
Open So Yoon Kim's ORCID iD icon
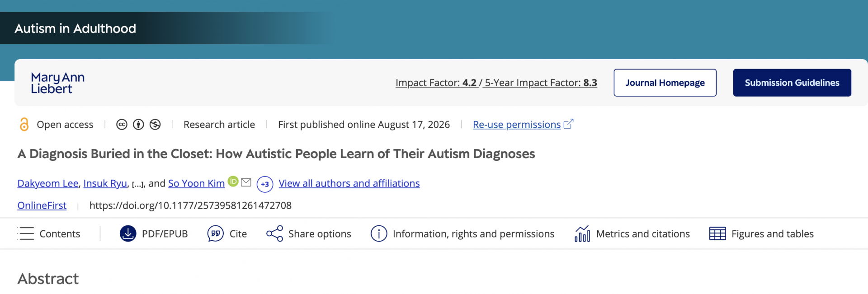click(x=233, y=181)
